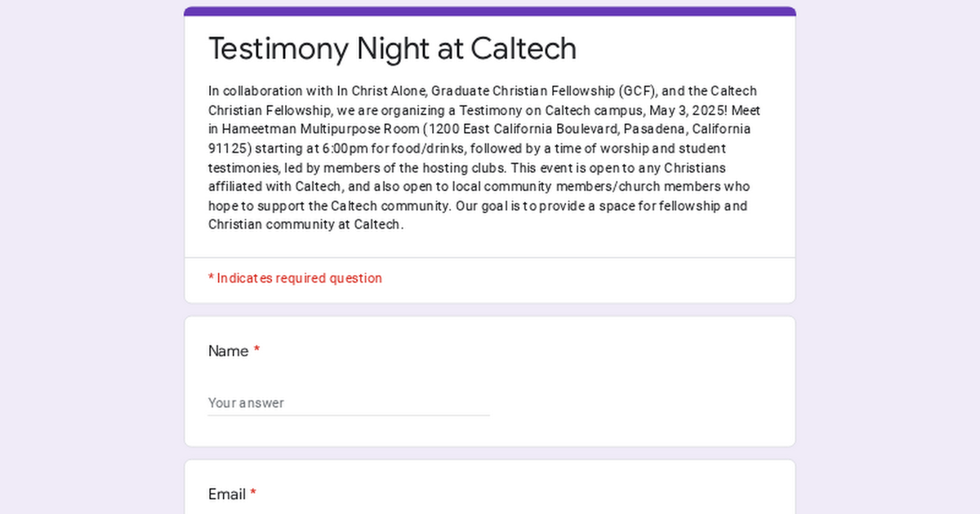
Task: Click empty area of the Name question card
Action: click(637, 383)
